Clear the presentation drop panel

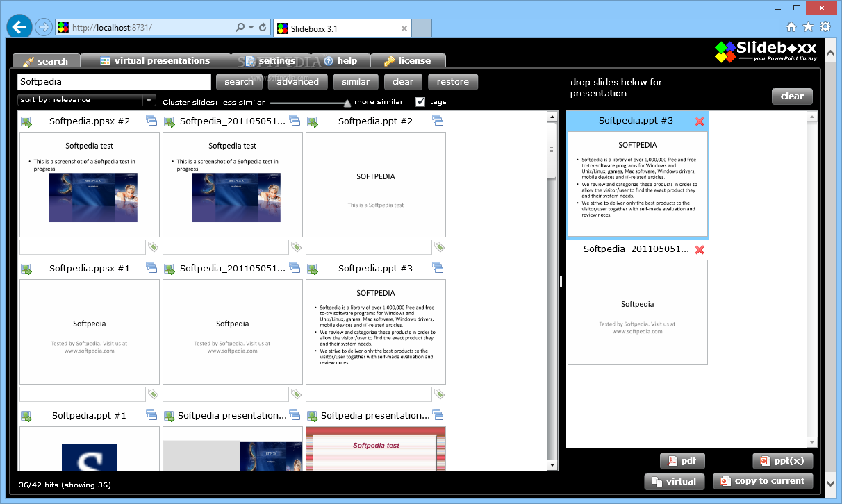click(792, 96)
